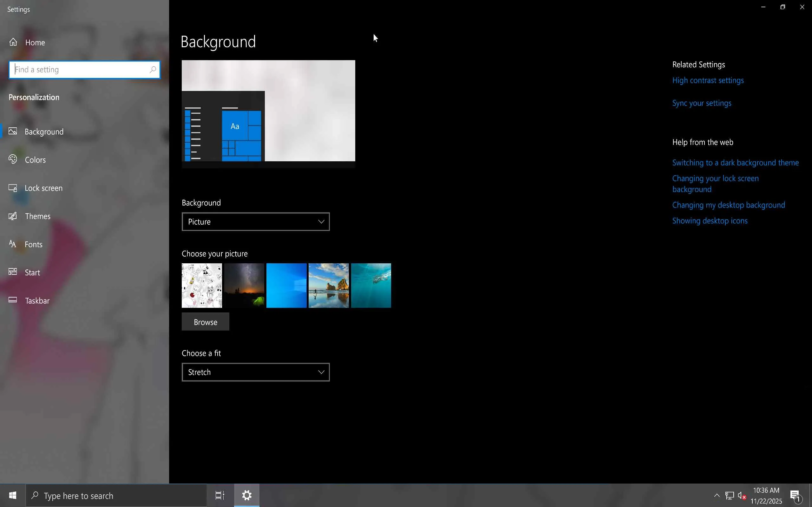Click the search magnifier in Find a setting
812x507 pixels.
(153, 69)
